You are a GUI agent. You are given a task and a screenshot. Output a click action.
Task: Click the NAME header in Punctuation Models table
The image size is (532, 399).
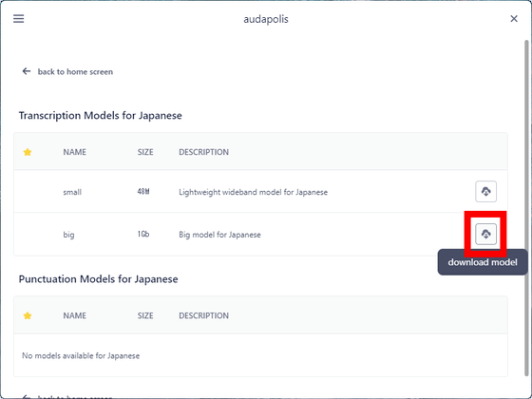coord(75,315)
